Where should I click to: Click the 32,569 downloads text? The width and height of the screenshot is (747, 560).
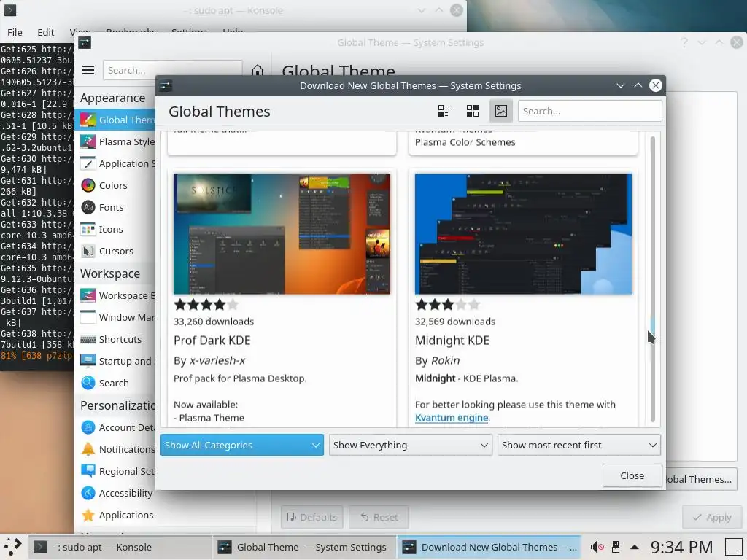[x=455, y=322]
